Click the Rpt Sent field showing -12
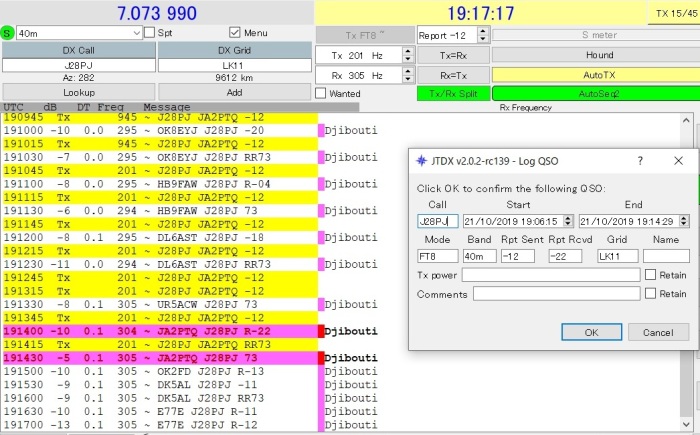This screenshot has width=700, height=435. pyautogui.click(x=517, y=256)
